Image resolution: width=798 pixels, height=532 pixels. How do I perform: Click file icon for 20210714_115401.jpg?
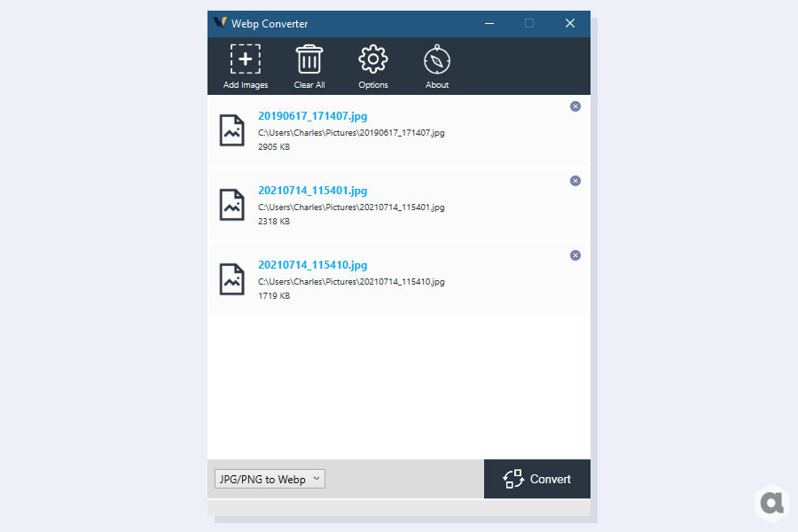(x=231, y=205)
